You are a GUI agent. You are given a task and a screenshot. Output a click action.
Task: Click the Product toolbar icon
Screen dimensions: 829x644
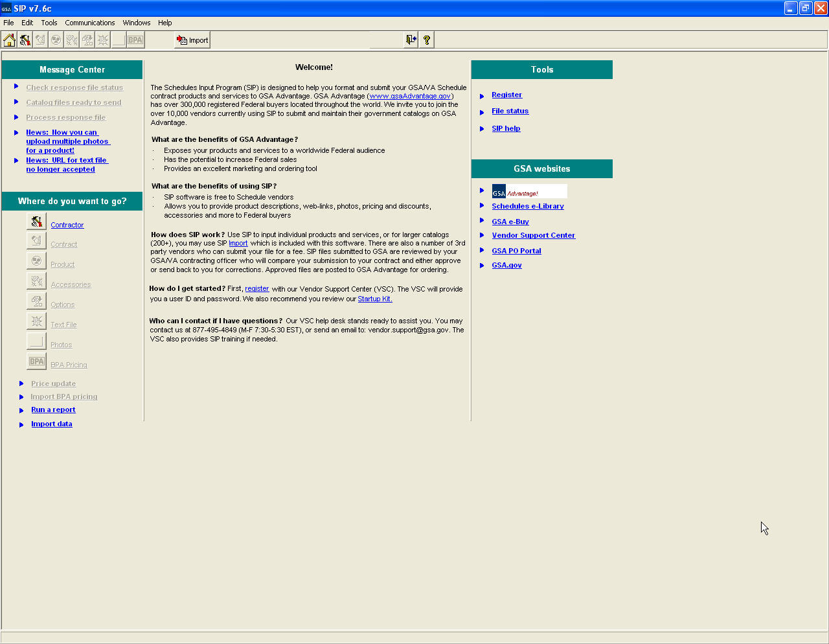coord(56,40)
